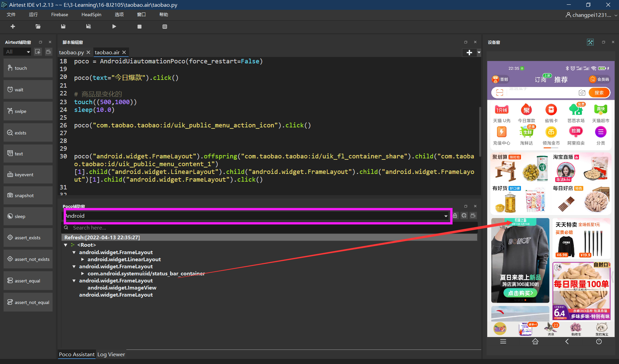Close the taobao.py tab
Image resolution: width=619 pixels, height=364 pixels.
88,52
